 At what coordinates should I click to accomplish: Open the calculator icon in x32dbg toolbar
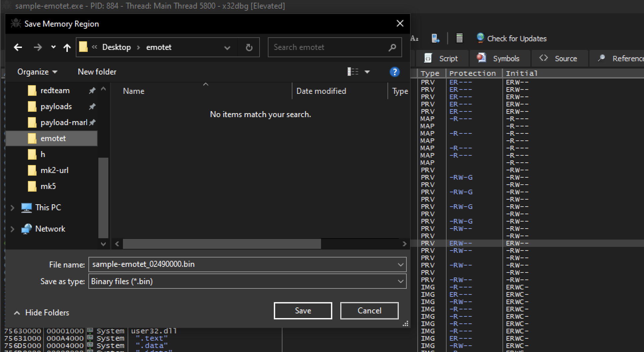(459, 38)
